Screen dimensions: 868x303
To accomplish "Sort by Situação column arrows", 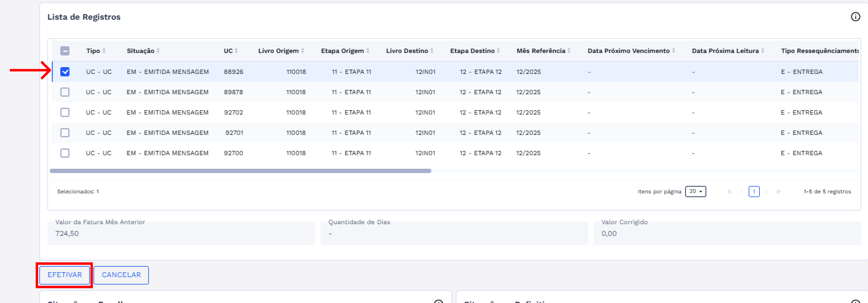I will tap(158, 50).
